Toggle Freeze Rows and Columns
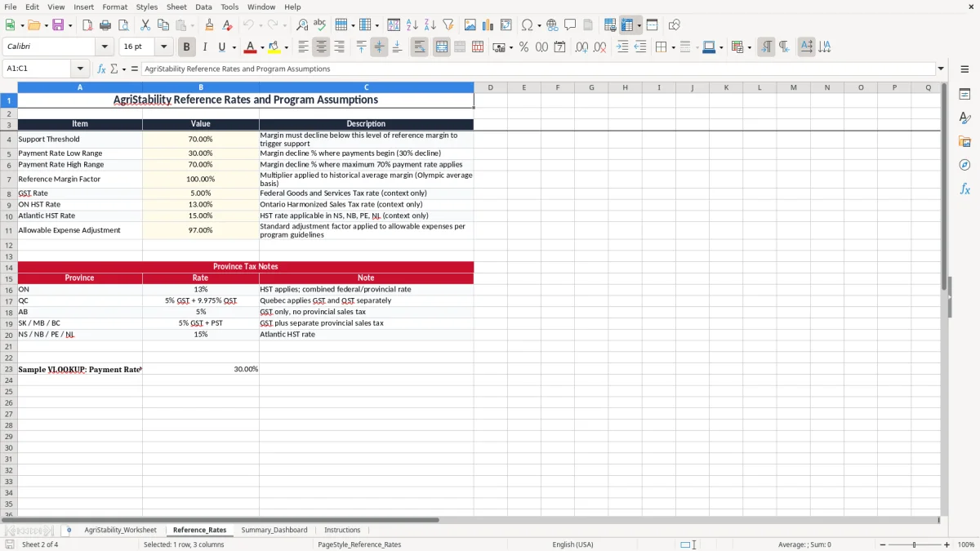The height and width of the screenshot is (551, 980). (x=627, y=25)
